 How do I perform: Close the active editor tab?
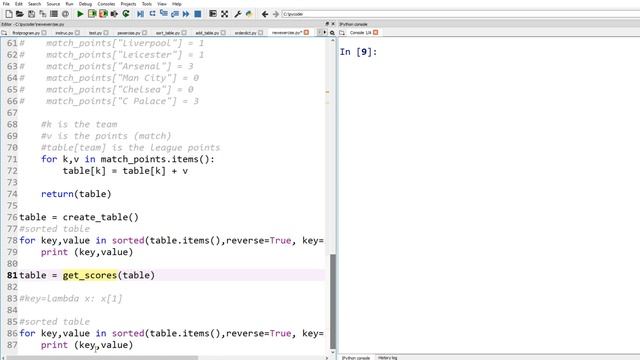[x=306, y=33]
